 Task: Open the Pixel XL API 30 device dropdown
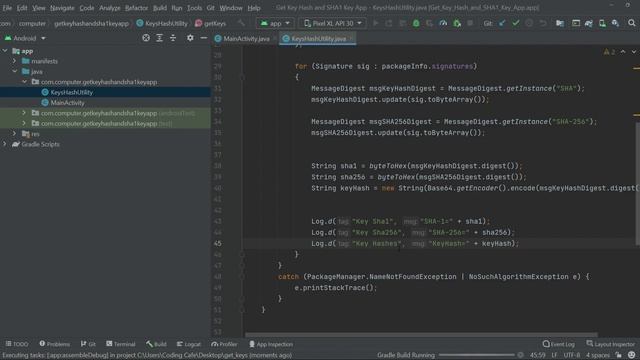coord(333,23)
